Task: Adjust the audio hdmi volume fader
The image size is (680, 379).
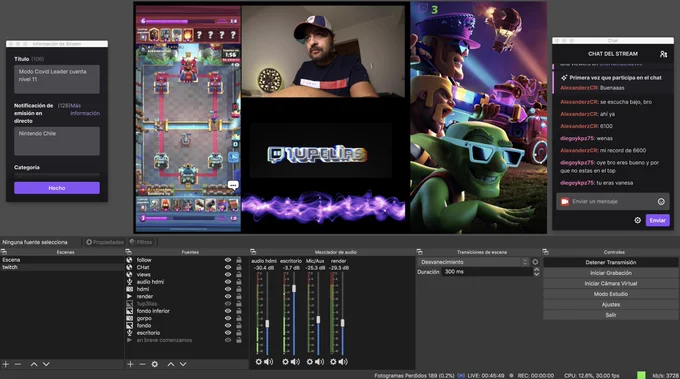Action: tap(267, 324)
